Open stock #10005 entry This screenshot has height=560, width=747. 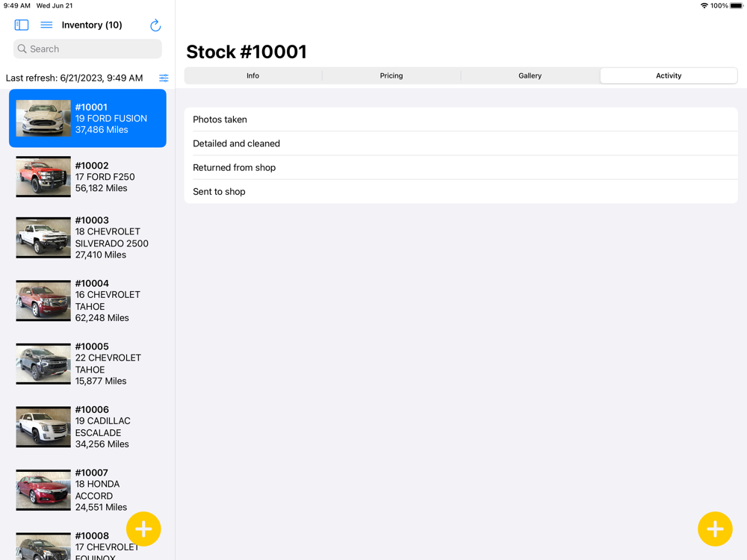point(87,364)
